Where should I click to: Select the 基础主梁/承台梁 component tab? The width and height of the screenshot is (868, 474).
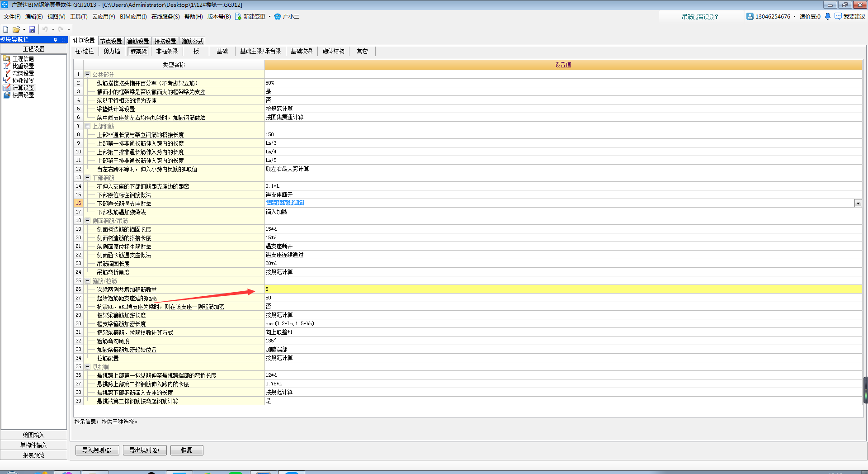click(260, 51)
